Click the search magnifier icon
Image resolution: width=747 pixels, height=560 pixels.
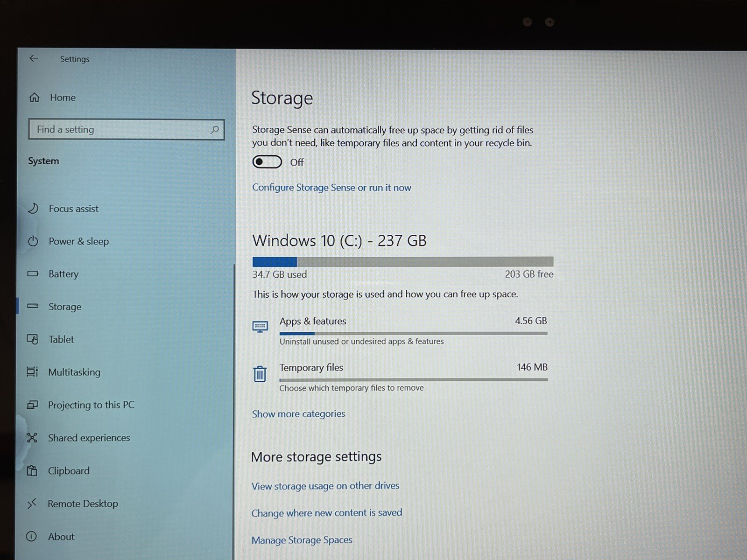click(214, 130)
